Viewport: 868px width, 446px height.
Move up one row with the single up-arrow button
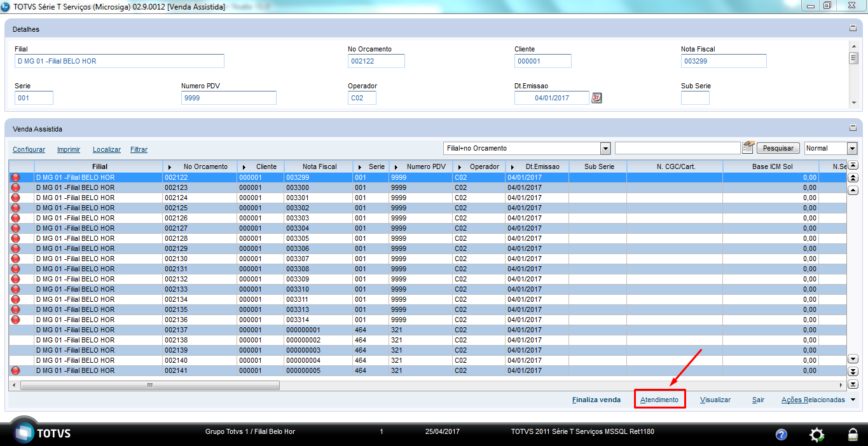tap(853, 190)
